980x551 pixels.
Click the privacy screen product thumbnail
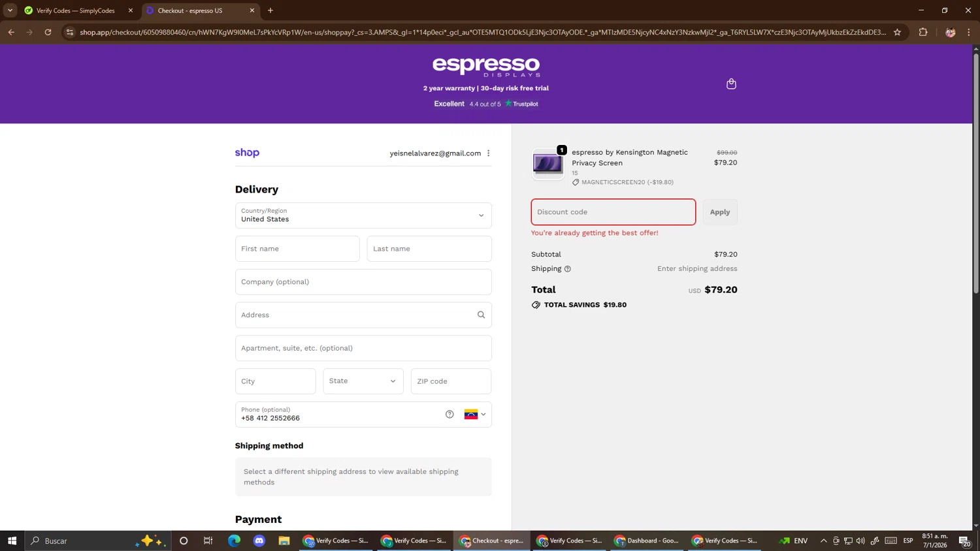tap(547, 164)
